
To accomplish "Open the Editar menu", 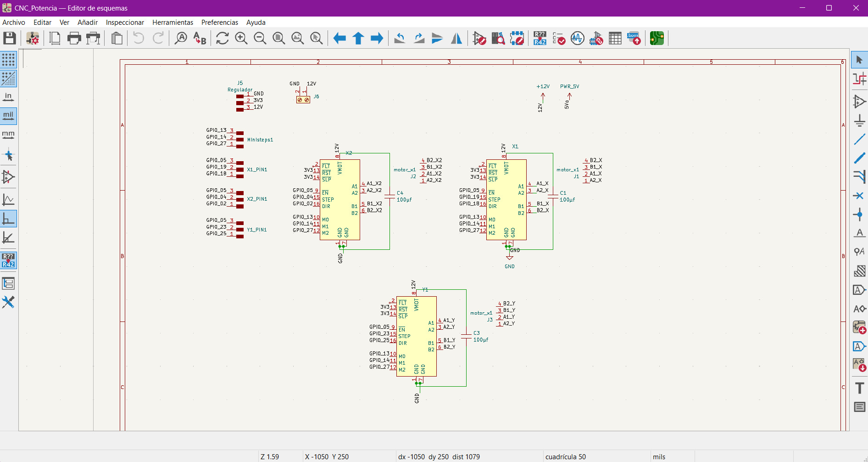I will (x=42, y=22).
